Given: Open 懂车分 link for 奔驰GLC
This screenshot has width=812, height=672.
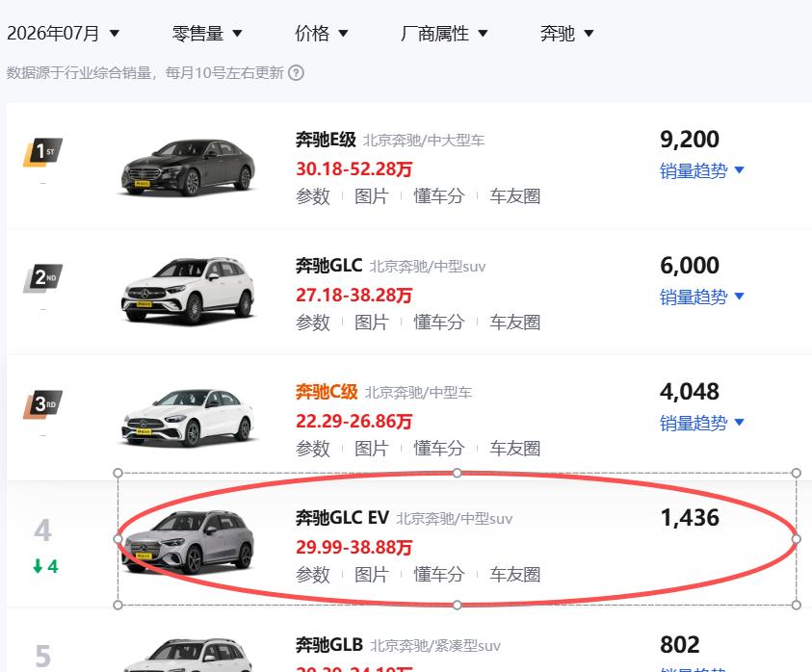Looking at the screenshot, I should coord(438,322).
